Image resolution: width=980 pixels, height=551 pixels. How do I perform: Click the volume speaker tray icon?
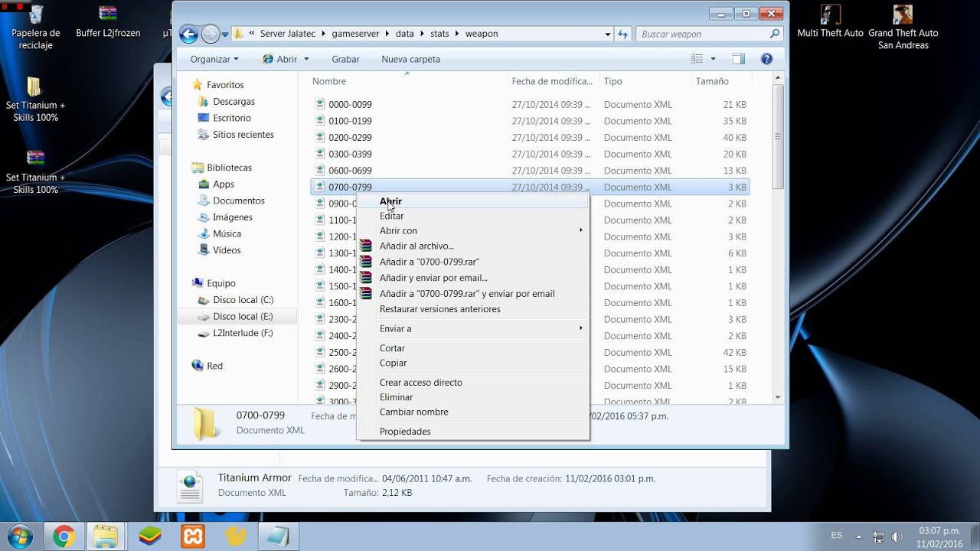(897, 536)
